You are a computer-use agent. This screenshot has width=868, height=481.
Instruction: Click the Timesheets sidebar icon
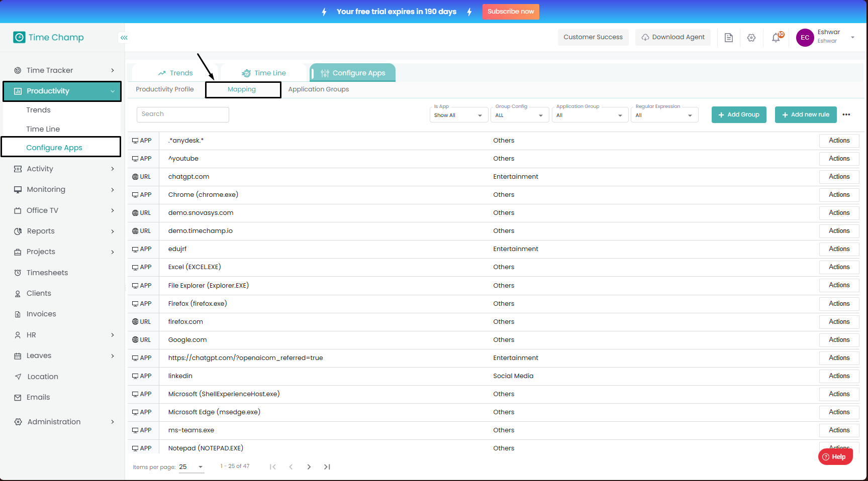18,273
